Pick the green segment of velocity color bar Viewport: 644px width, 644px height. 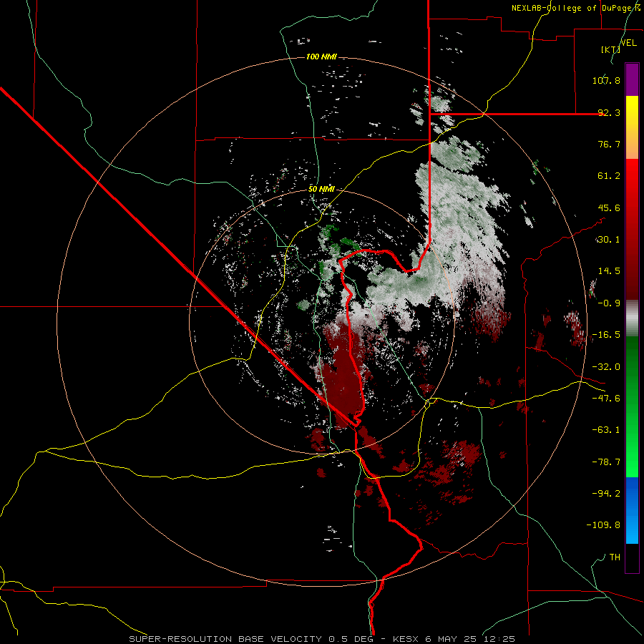tap(632, 406)
